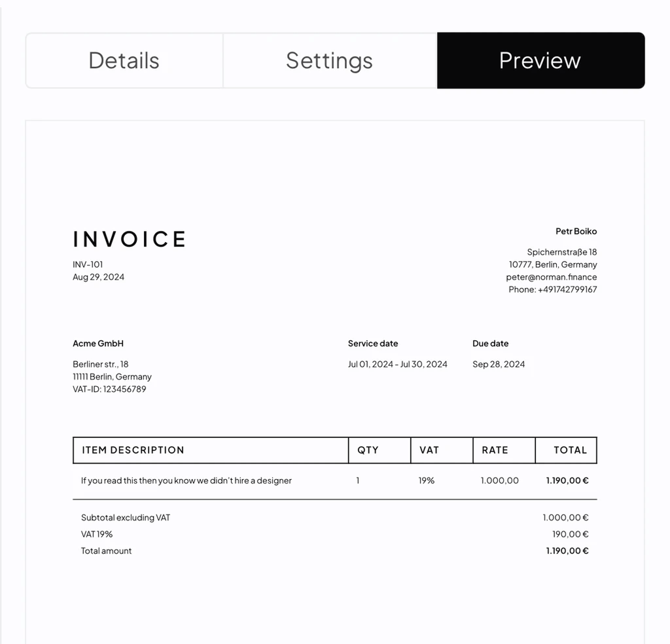This screenshot has width=670, height=644.
Task: Click the invoice date Aug 29, 2024
Action: [x=98, y=277]
